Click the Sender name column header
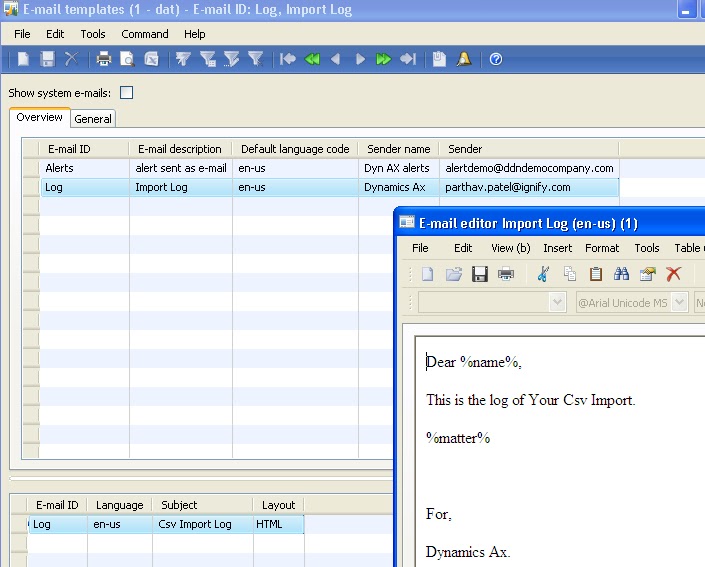705x567 pixels. click(x=398, y=149)
